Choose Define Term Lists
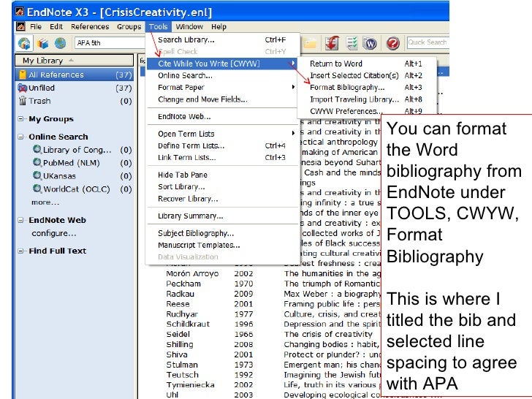Screen dimensions: 532x399 coord(221,145)
